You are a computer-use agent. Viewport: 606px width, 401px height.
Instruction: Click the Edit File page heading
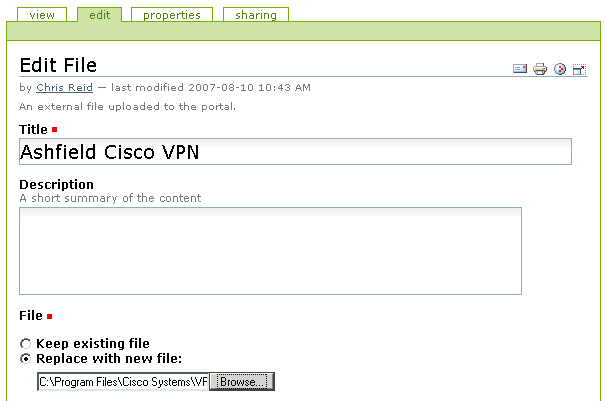pyautogui.click(x=58, y=66)
